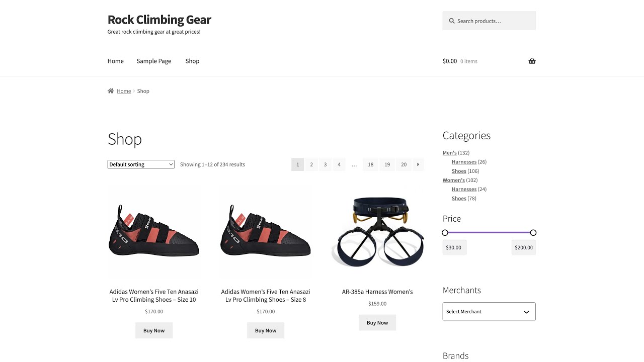Image resolution: width=644 pixels, height=362 pixels.
Task: Go to next page arrow in pagination
Action: [418, 164]
